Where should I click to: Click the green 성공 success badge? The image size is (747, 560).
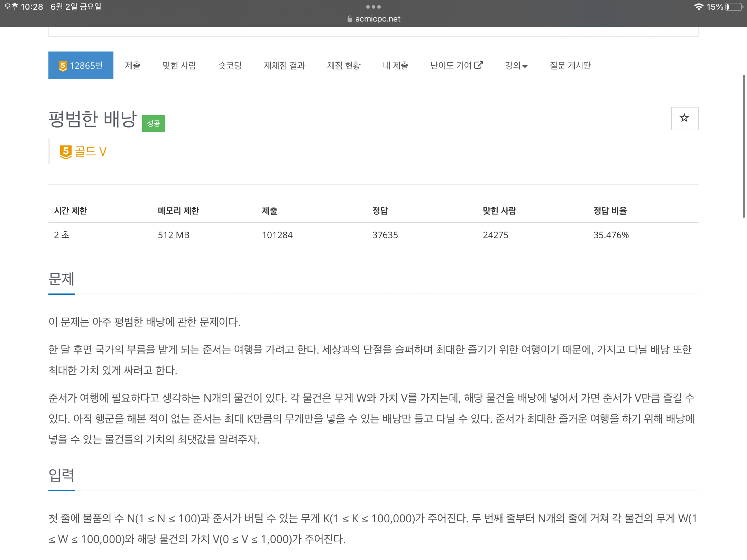click(x=153, y=123)
